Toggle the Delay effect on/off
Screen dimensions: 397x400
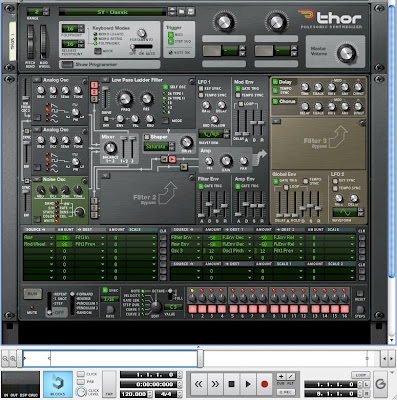tap(275, 82)
